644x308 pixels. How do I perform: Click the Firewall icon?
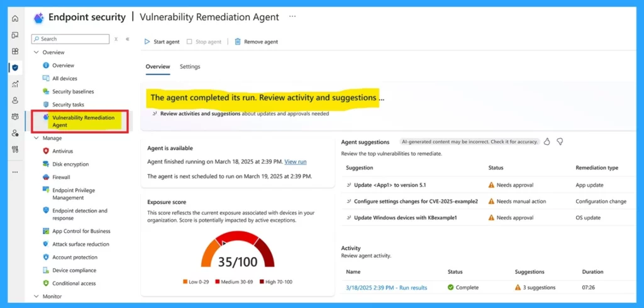[x=46, y=177]
